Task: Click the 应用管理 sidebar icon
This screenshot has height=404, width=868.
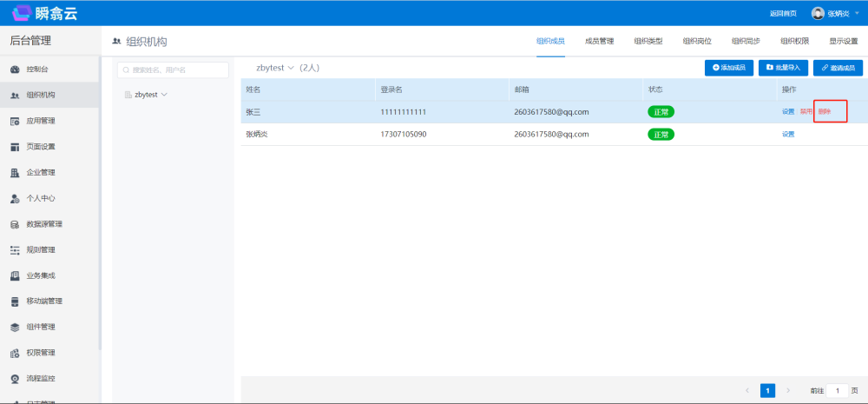Action: [x=15, y=121]
